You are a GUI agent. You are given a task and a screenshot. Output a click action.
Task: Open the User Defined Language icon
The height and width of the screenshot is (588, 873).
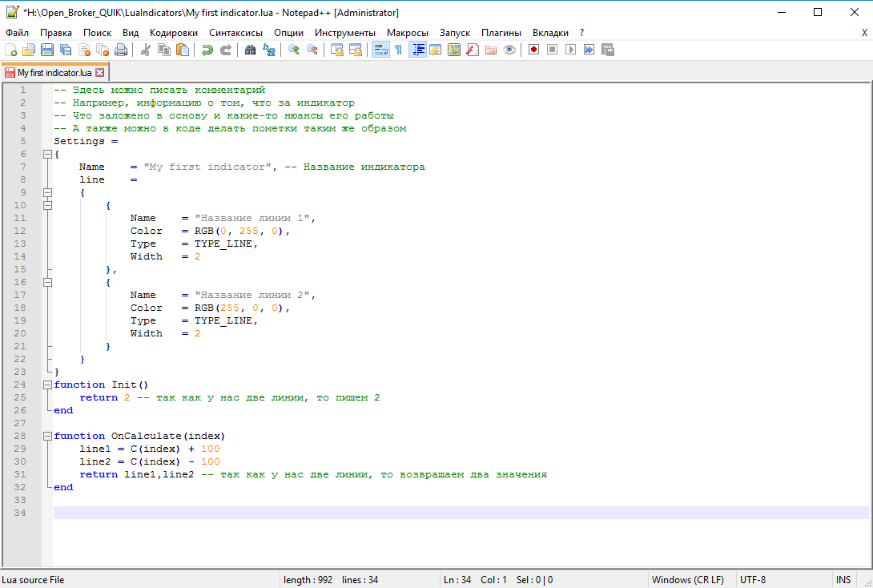436,50
